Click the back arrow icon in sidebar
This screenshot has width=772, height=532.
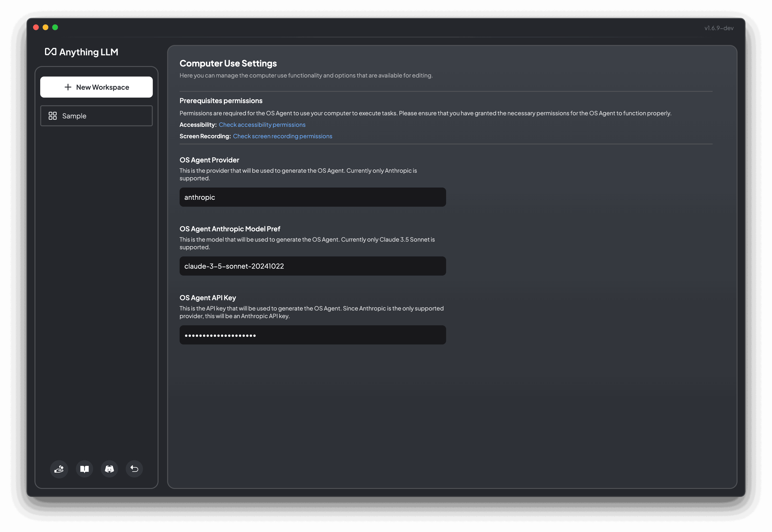pos(134,469)
